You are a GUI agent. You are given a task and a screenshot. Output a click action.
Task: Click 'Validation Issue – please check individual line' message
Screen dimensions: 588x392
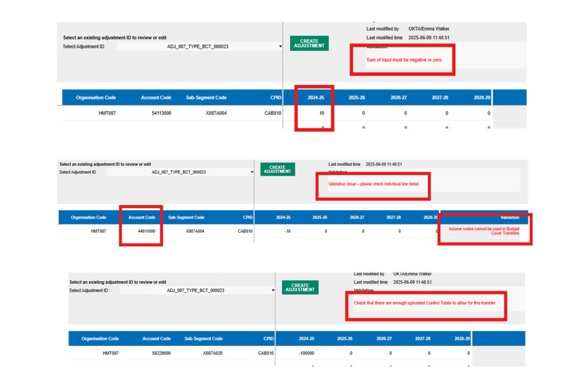373,184
